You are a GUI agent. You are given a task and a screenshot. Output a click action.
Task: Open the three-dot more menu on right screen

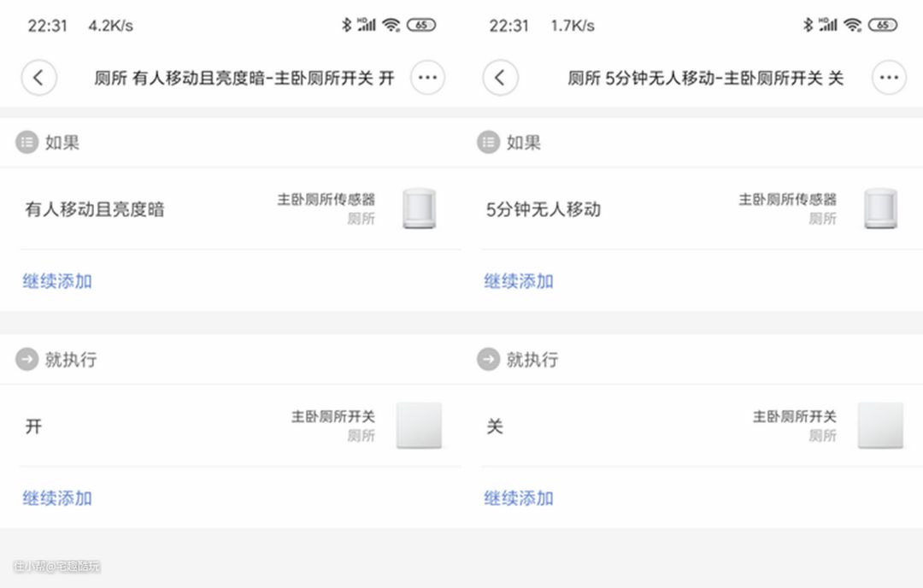(889, 78)
